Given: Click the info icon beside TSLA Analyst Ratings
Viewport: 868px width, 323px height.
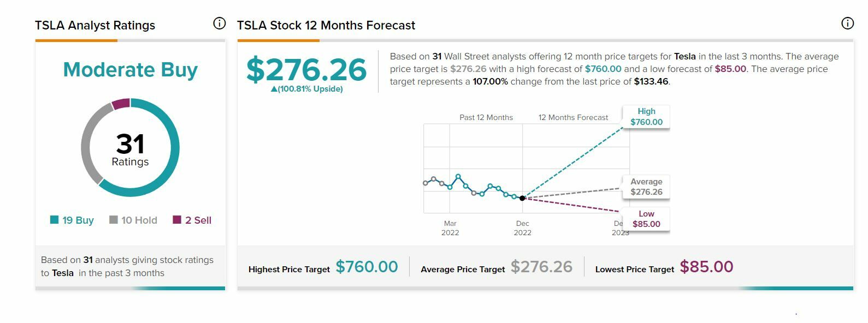Looking at the screenshot, I should 219,23.
